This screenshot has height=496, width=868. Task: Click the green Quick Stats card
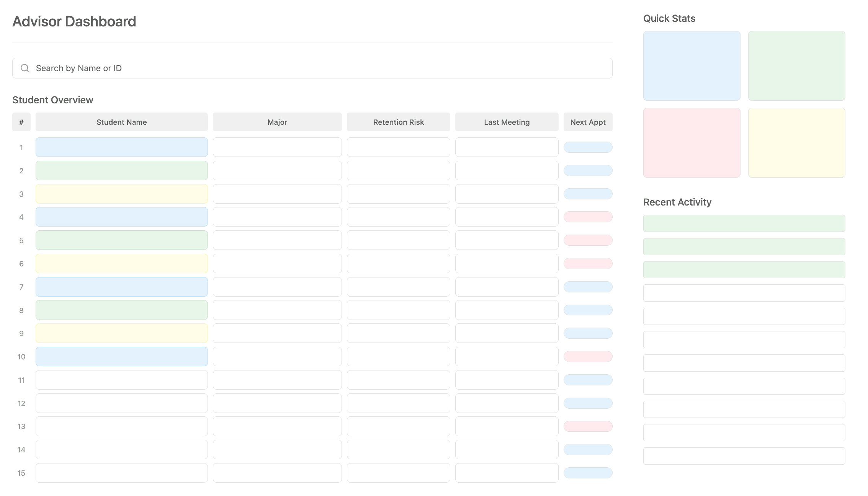pos(796,66)
